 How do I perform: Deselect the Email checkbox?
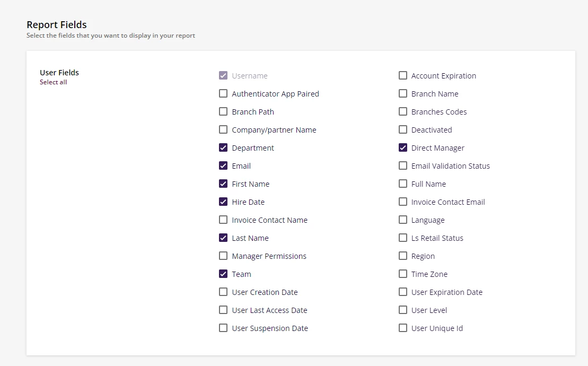[x=223, y=166]
